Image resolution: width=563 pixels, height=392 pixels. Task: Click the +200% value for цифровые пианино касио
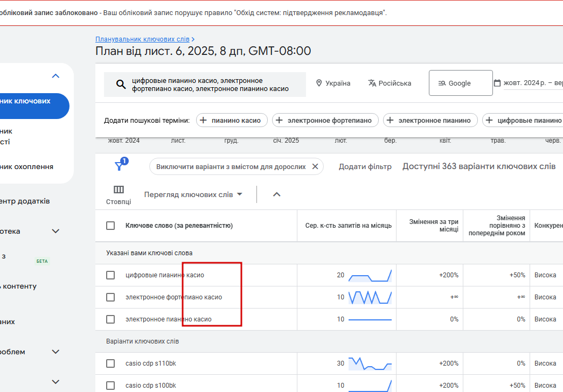(x=449, y=275)
